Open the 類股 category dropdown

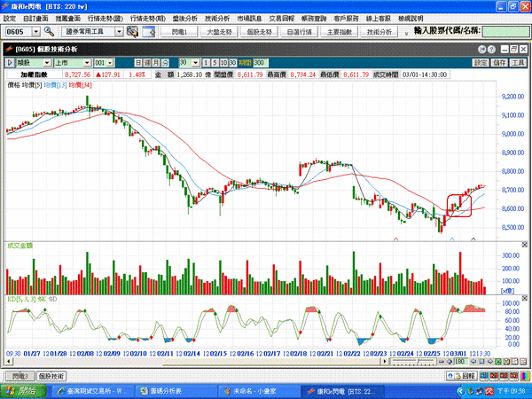click(47, 63)
